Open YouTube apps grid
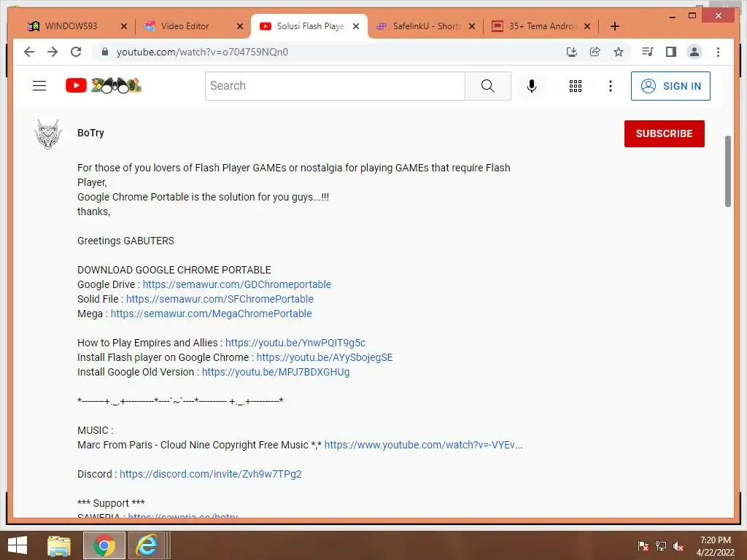747x560 pixels. pyautogui.click(x=576, y=86)
